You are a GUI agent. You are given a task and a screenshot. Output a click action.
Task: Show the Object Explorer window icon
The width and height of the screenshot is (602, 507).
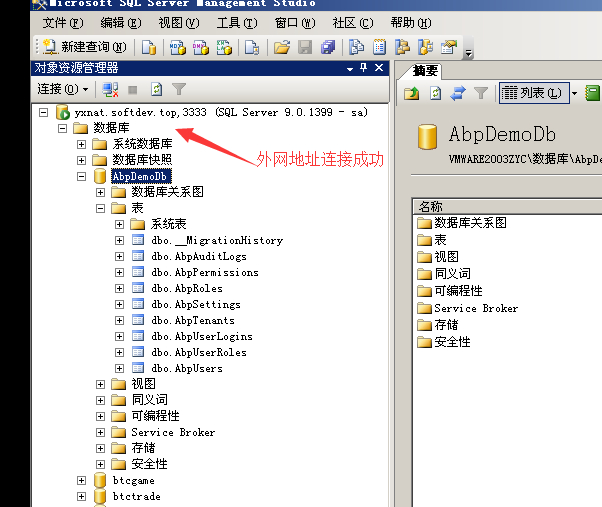point(402,48)
